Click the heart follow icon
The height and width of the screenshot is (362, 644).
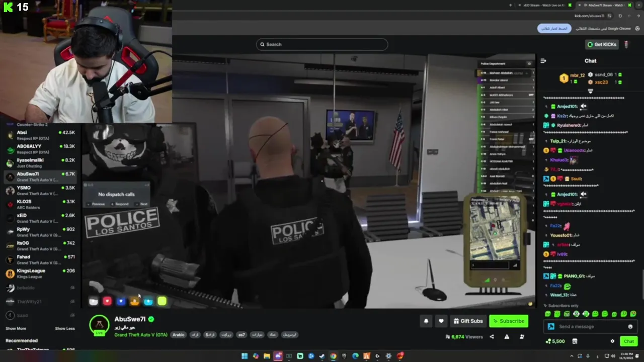pos(441,321)
